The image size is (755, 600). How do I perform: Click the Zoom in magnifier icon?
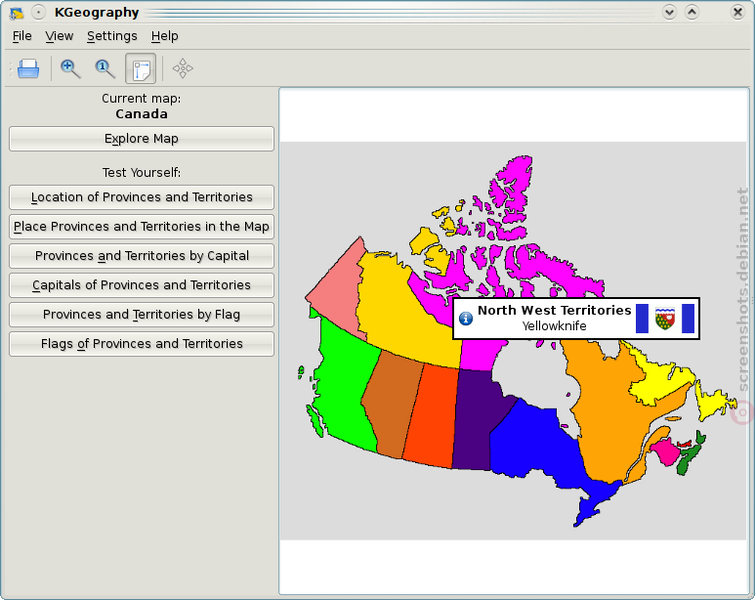pos(70,68)
